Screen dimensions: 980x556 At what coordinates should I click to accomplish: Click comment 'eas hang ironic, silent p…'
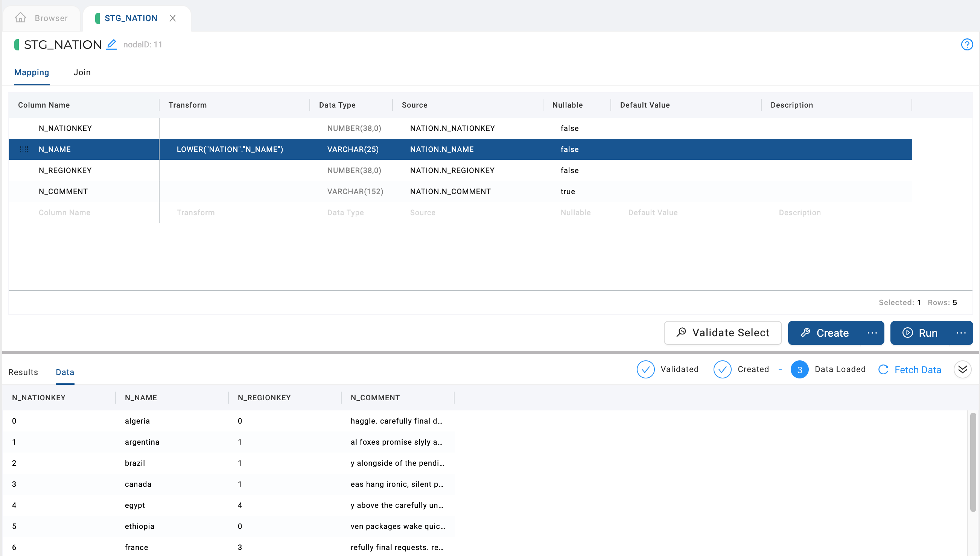pyautogui.click(x=397, y=484)
